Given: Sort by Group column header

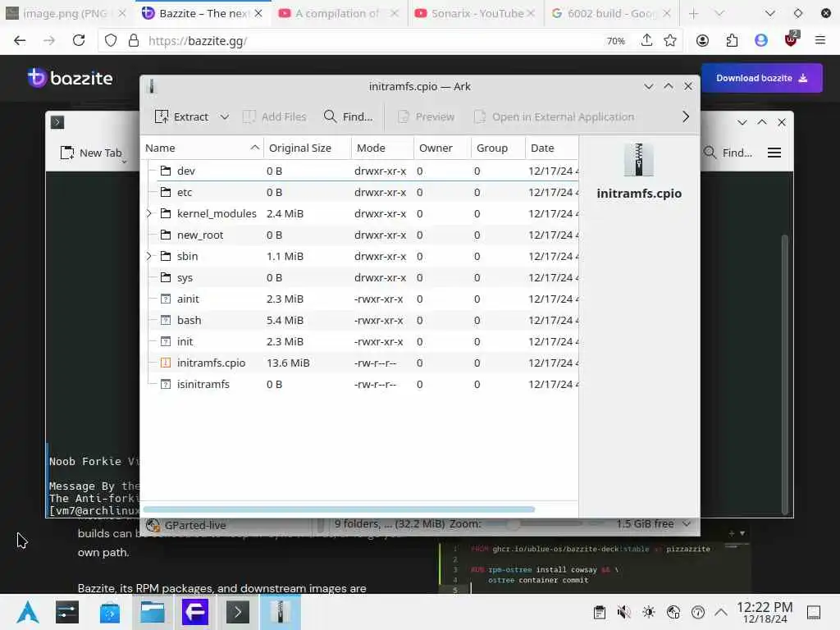Looking at the screenshot, I should (x=498, y=148).
